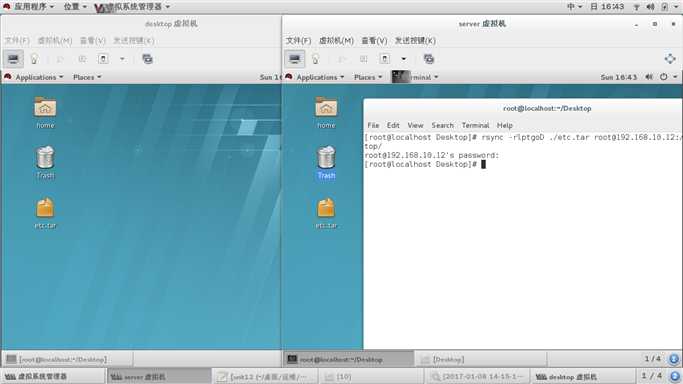This screenshot has width=683, height=384.
Task: Expand Places menu in desktop VM guest
Action: [x=87, y=77]
